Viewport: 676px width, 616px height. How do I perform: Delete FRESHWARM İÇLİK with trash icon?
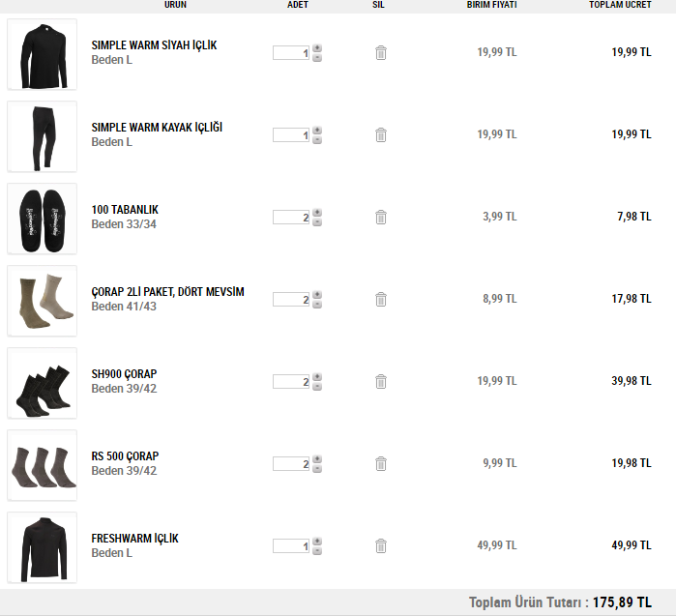[381, 546]
